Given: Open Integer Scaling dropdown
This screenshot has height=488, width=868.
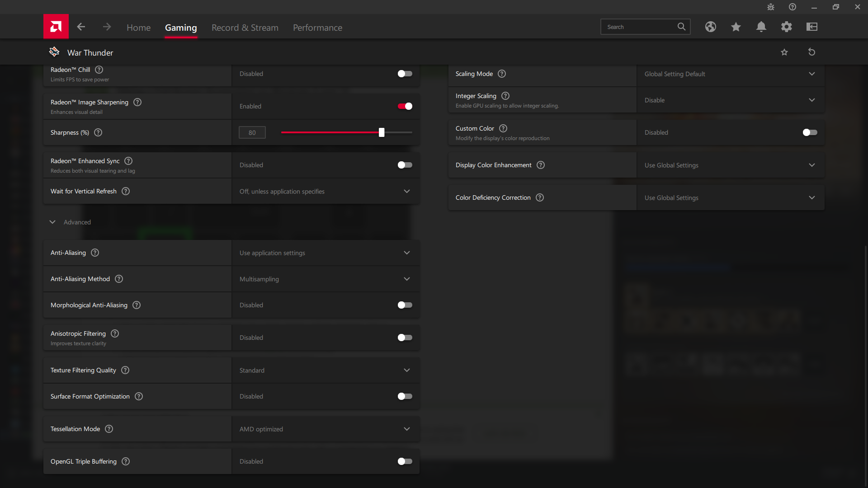Looking at the screenshot, I should [x=731, y=100].
